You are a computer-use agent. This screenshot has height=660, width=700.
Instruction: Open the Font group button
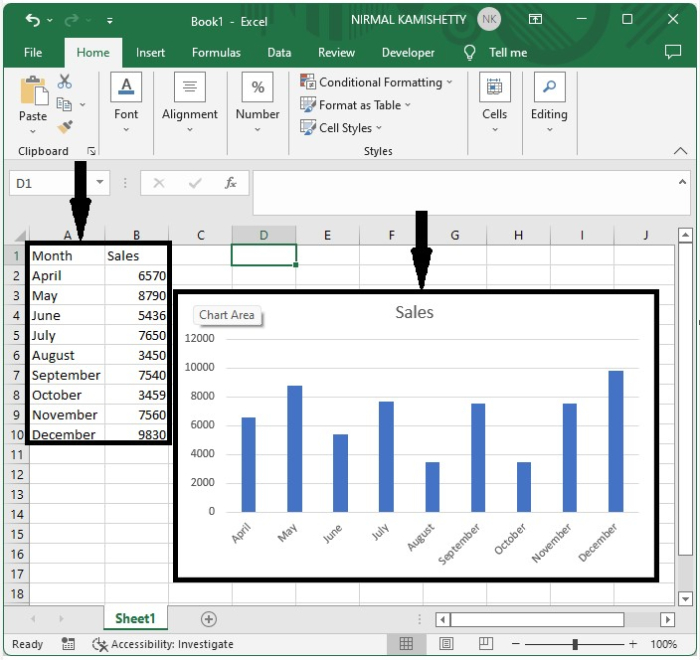[x=126, y=103]
